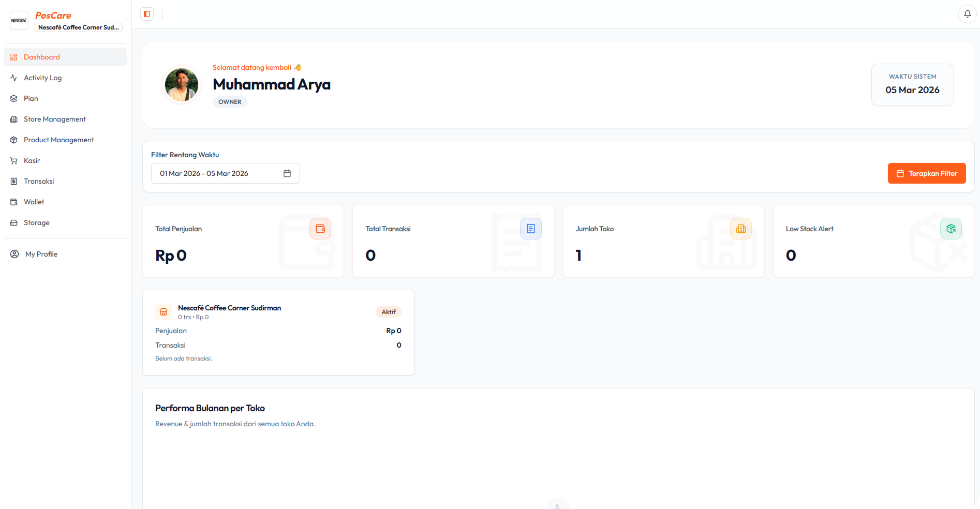The height and width of the screenshot is (509, 980).
Task: Go to Activity Log in sidebar
Action: click(42, 78)
